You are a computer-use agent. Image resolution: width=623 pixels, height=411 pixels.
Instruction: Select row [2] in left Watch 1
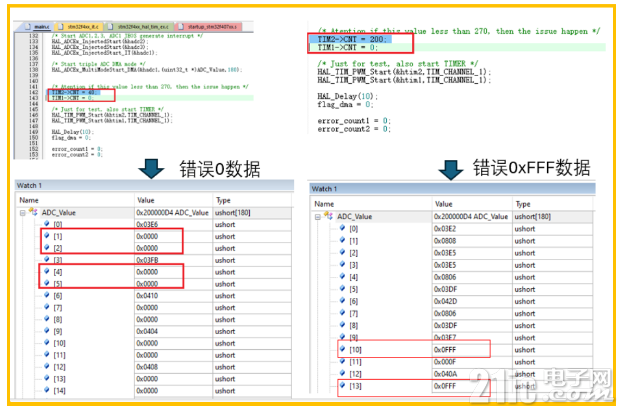click(153, 248)
